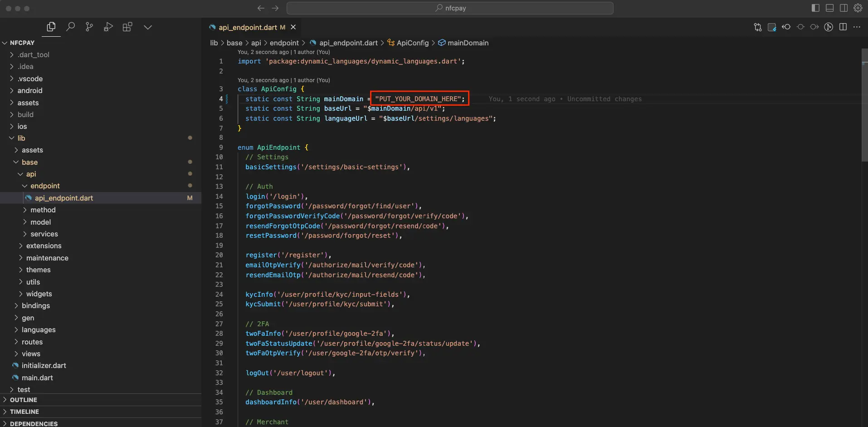Click the Split Editor Right icon
Image resolution: width=868 pixels, height=427 pixels.
click(x=843, y=27)
